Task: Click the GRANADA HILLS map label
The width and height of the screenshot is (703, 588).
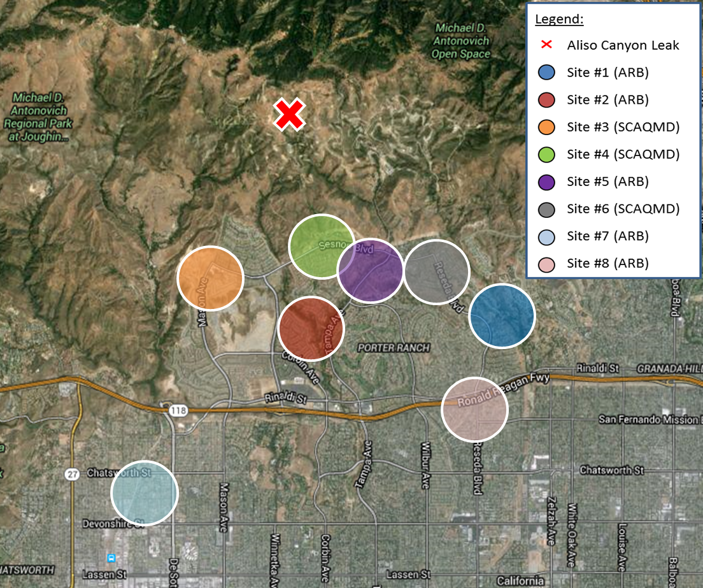Action: click(670, 369)
